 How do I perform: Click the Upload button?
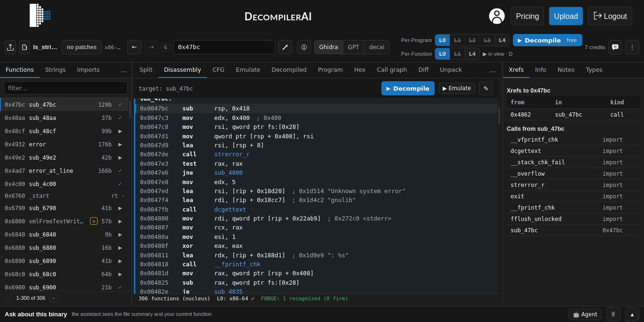click(x=566, y=16)
